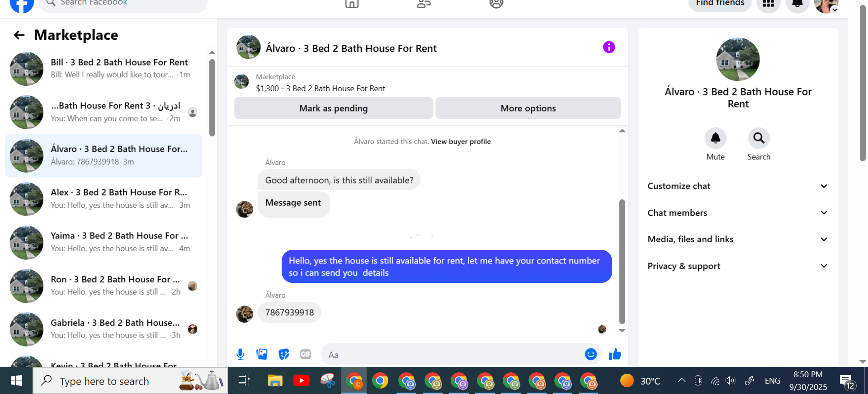The width and height of the screenshot is (868, 394).
Task: Click the voice clip microphone icon
Action: 241,355
